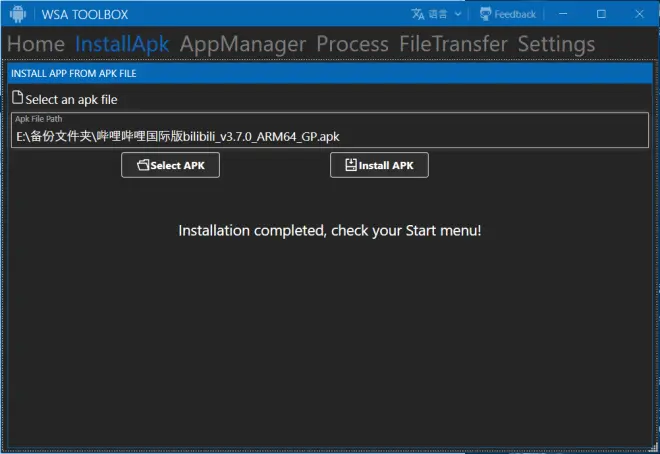Click the window resize grip corner
660x454 pixels.
point(654,448)
